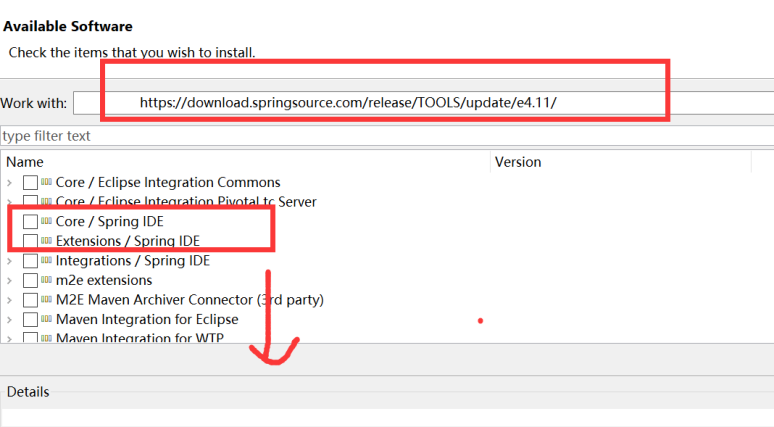
Task: Click the icon next to m2e extensions
Action: [47, 280]
